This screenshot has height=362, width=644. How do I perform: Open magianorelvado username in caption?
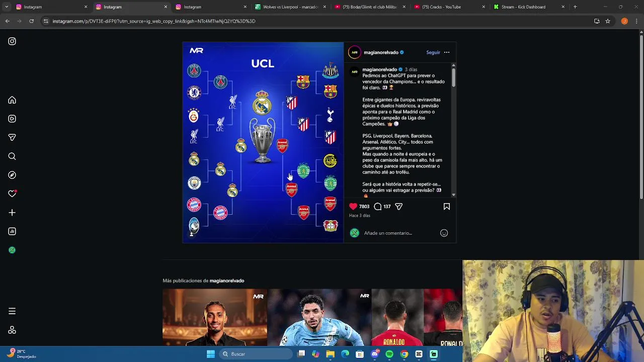(x=380, y=69)
